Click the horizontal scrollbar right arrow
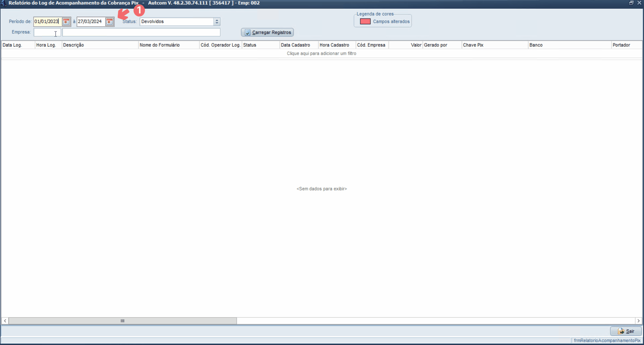 coord(638,321)
